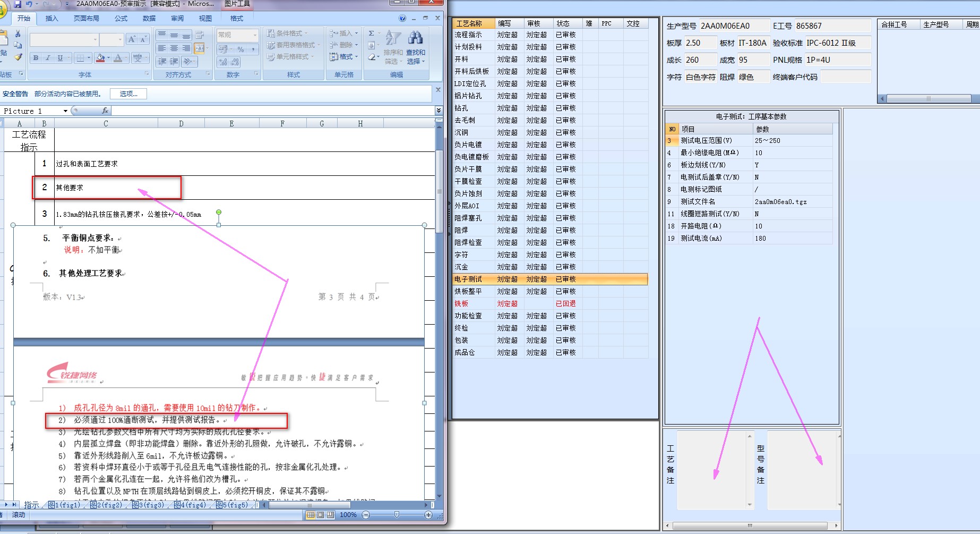Toggle Bold formatting

[36, 58]
